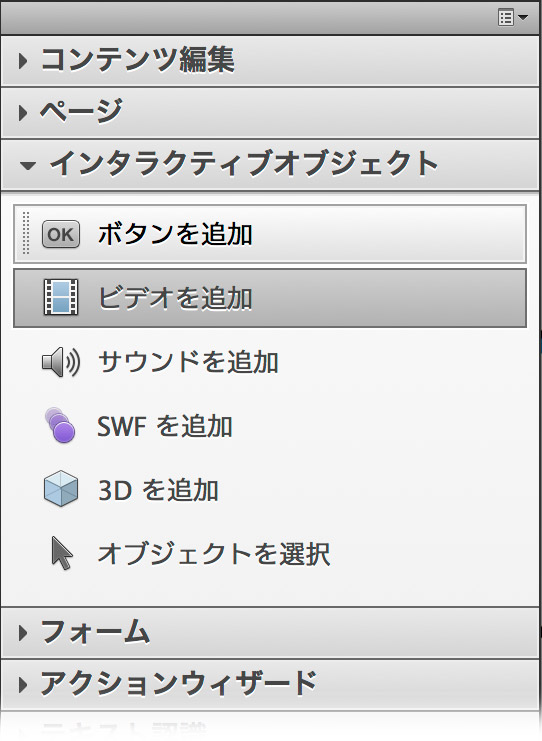Open the panel options menu icon
This screenshot has width=542, height=741.
pyautogui.click(x=513, y=18)
